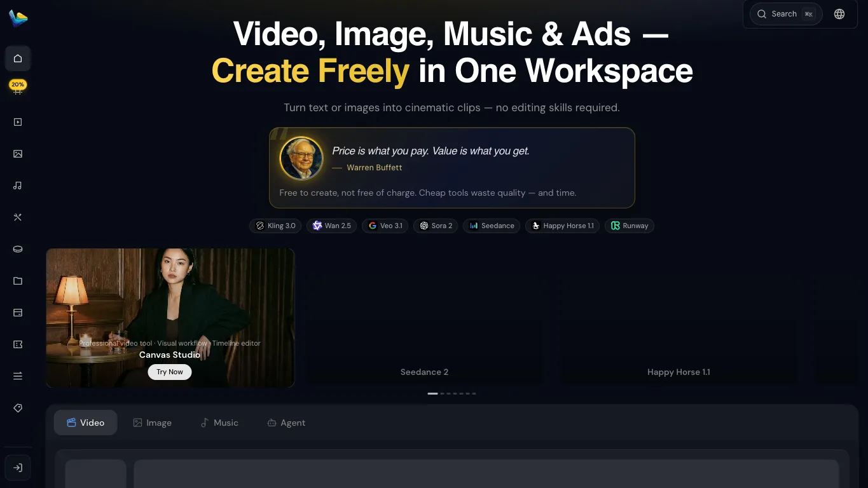Open the video section in the sidebar
This screenshot has height=488, width=868.
click(18, 122)
